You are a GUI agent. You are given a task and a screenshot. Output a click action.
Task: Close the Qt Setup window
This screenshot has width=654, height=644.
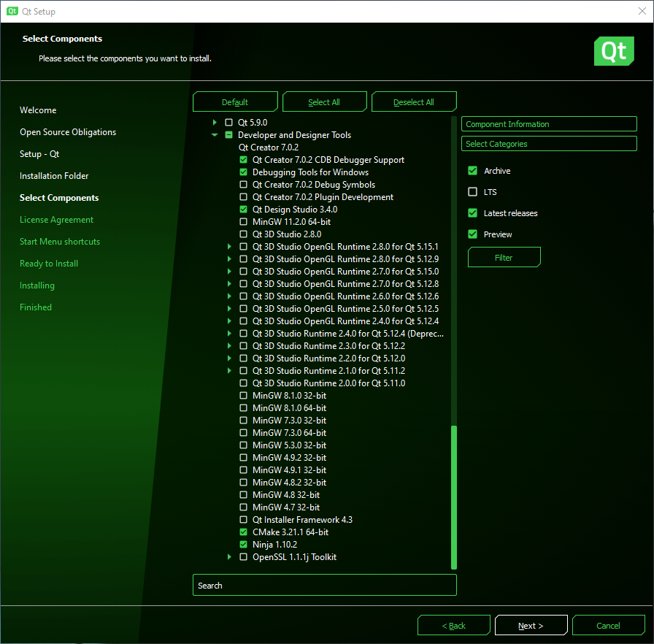642,11
